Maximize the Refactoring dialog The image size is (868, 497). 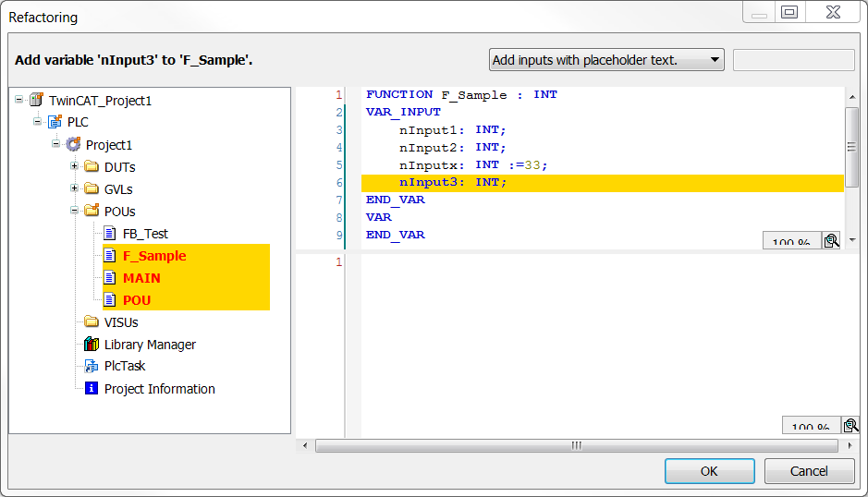[789, 12]
